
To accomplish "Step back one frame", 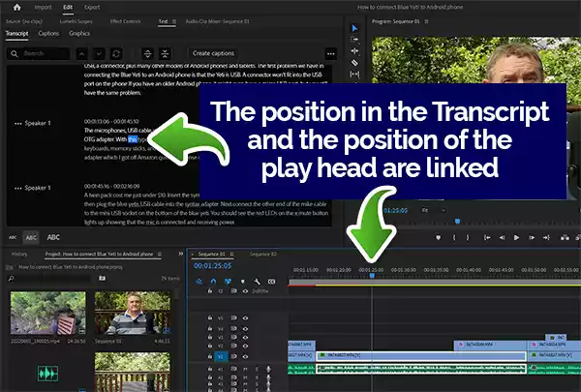I will click(502, 238).
